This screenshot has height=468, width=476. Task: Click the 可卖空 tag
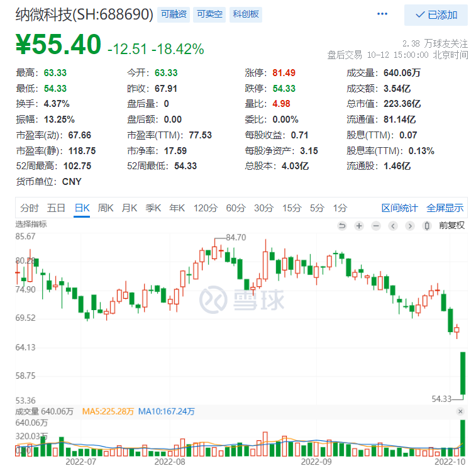[209, 14]
